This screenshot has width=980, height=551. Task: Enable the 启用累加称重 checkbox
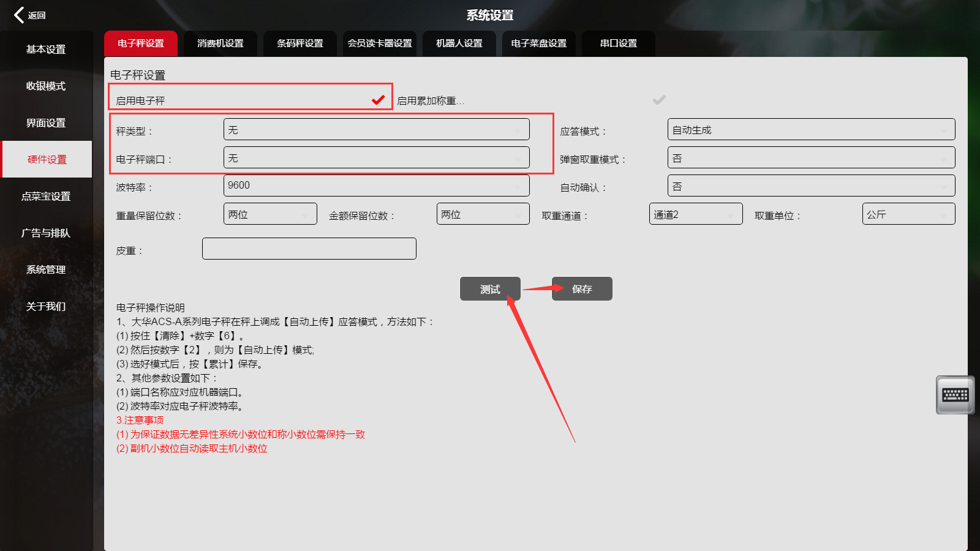(x=658, y=100)
